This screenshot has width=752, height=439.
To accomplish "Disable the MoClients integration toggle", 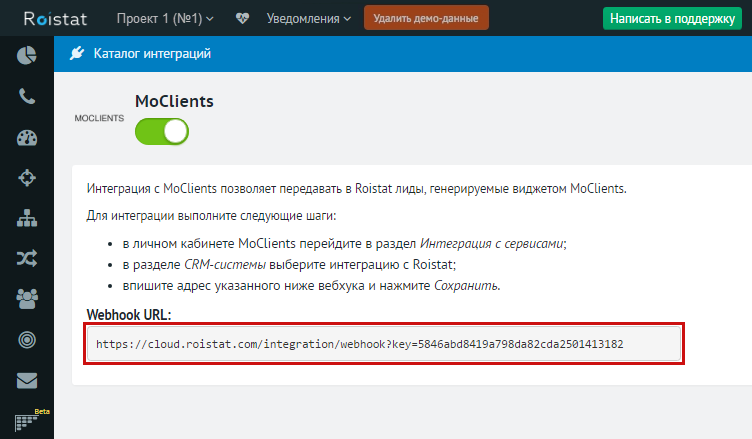I will pyautogui.click(x=162, y=131).
